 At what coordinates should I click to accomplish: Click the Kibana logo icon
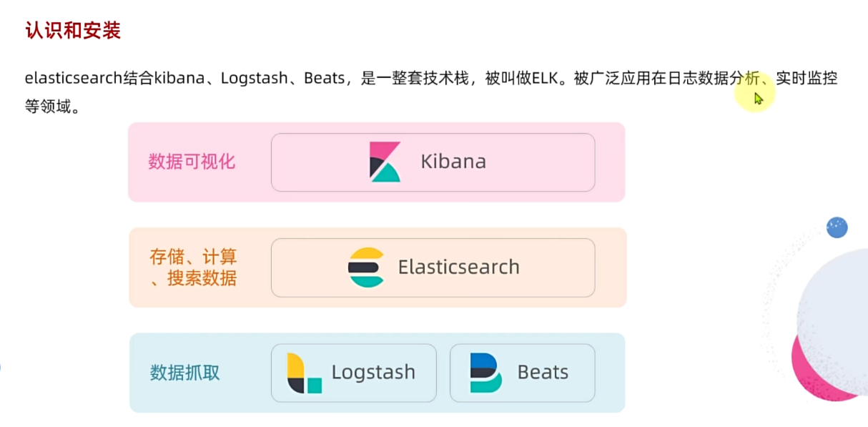pyautogui.click(x=385, y=162)
